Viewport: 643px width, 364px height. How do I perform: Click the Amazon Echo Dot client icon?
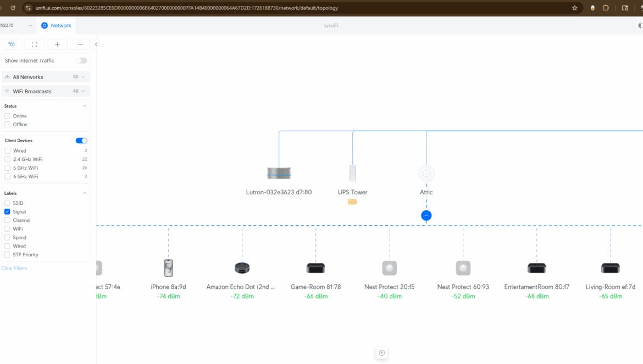(x=242, y=268)
